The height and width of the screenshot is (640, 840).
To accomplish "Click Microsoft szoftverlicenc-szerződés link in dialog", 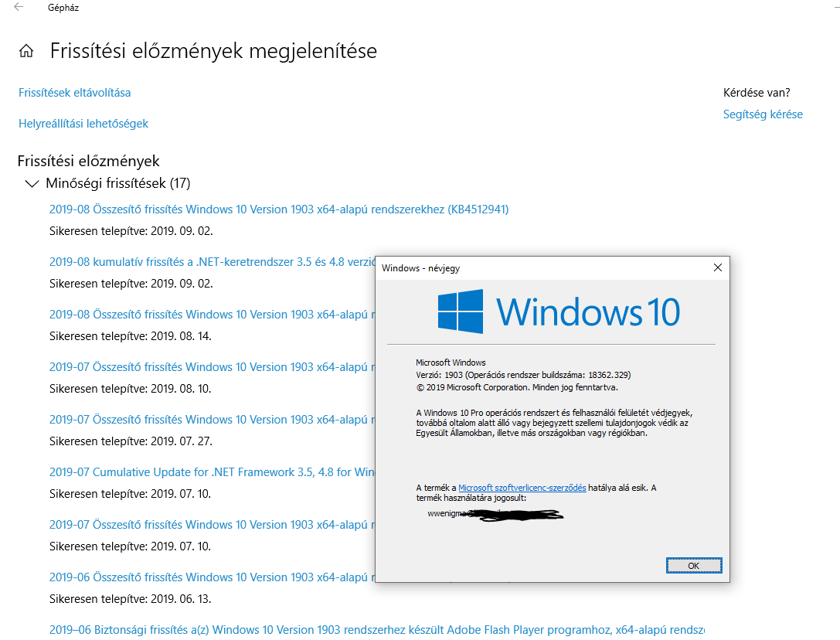I will (522, 488).
